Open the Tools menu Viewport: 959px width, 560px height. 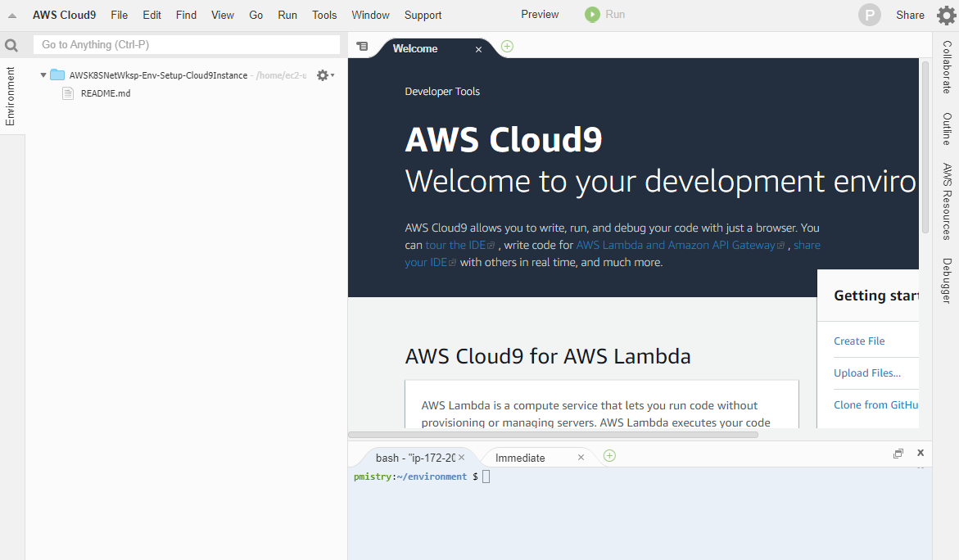tap(324, 16)
